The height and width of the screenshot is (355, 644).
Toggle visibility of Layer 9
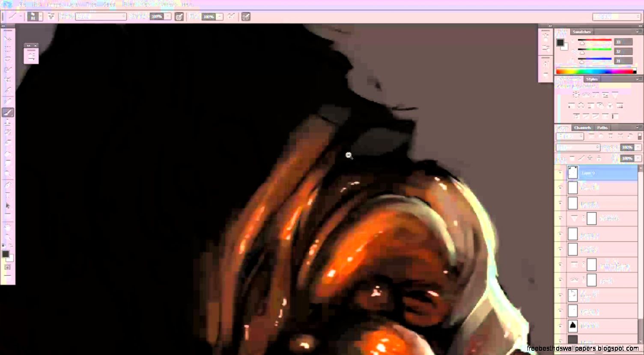(561, 172)
